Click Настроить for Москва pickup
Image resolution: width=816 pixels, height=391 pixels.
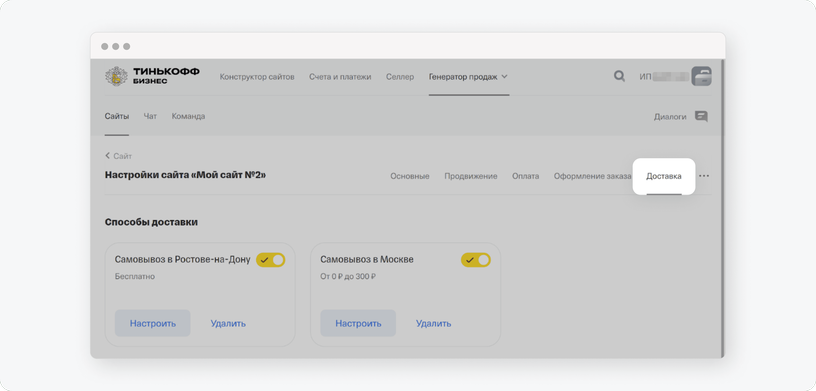pyautogui.click(x=358, y=323)
